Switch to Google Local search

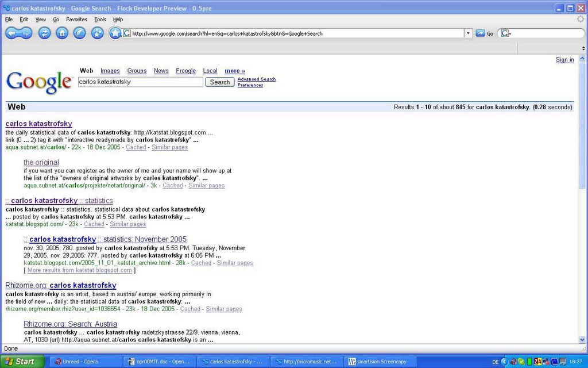[210, 71]
